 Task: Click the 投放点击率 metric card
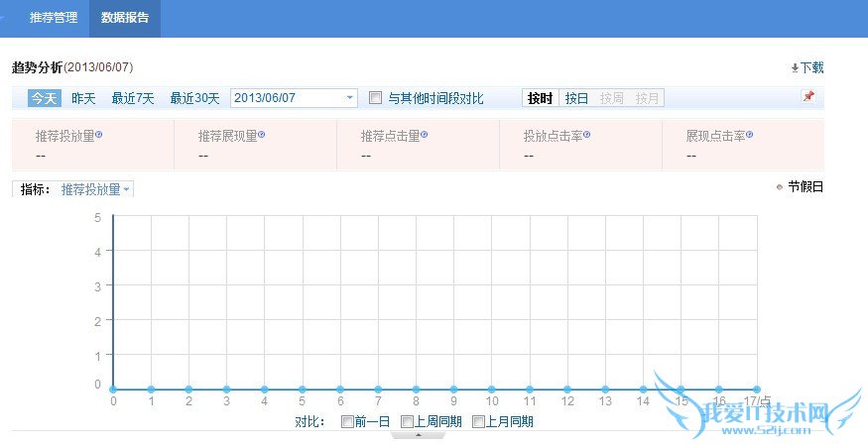click(x=580, y=145)
